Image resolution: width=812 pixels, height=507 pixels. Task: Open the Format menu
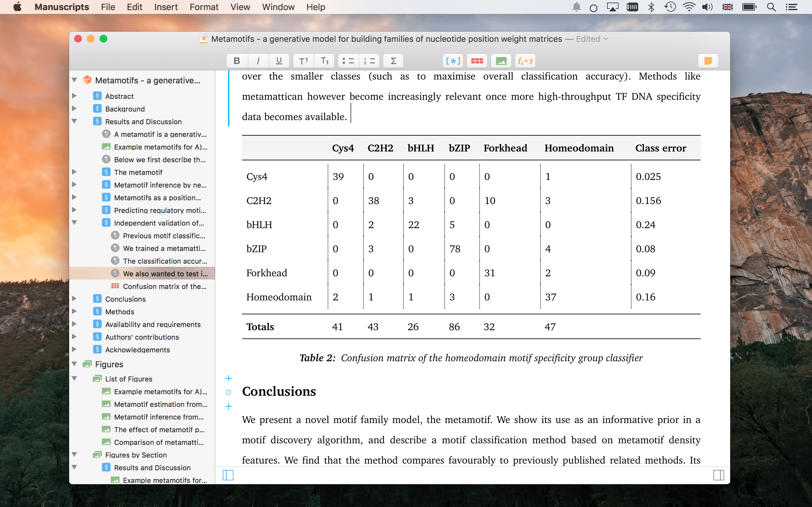coord(204,7)
